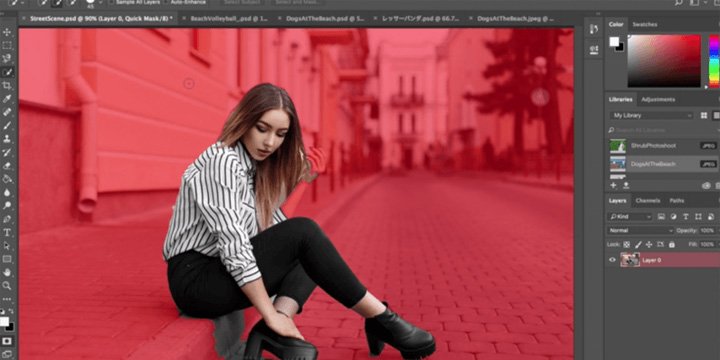
Task: Choose Subtract from selection brush mode
Action: coord(72,2)
